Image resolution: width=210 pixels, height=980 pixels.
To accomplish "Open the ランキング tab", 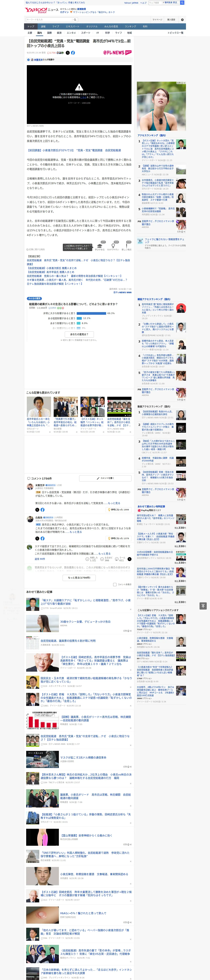I will click(130, 27).
